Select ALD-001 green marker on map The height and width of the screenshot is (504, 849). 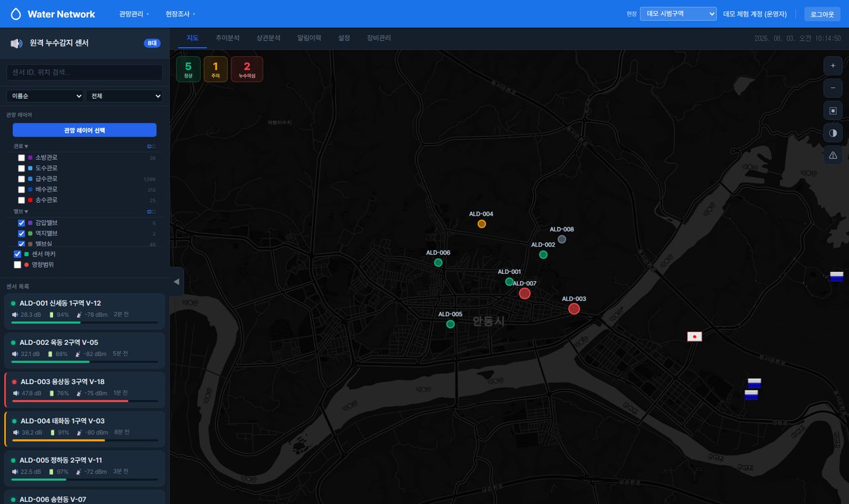[509, 282]
